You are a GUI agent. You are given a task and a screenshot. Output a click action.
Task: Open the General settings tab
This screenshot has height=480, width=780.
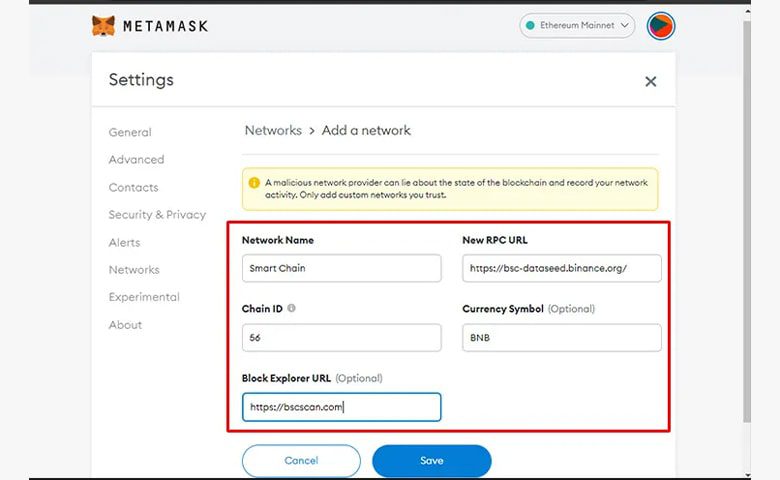click(x=130, y=132)
